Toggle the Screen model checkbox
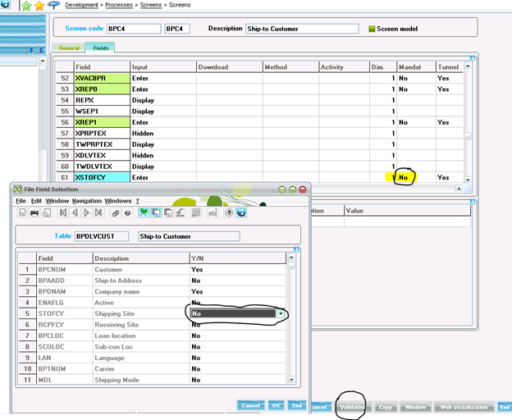This screenshot has height=420, width=512. (x=371, y=29)
